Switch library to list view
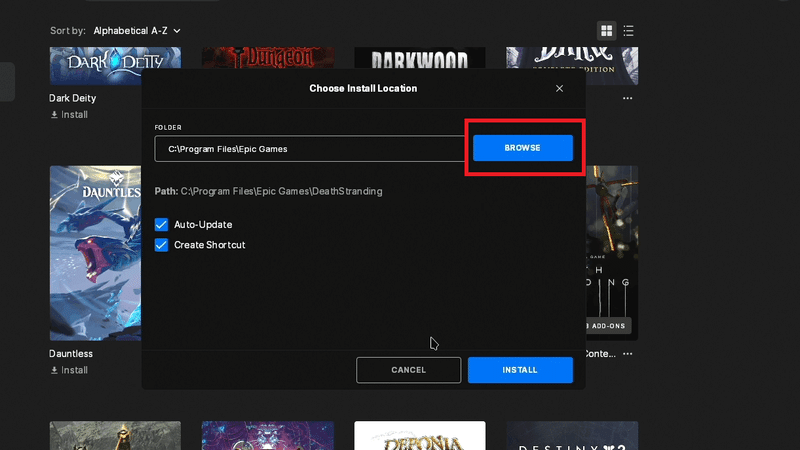The height and width of the screenshot is (450, 800). (x=628, y=31)
